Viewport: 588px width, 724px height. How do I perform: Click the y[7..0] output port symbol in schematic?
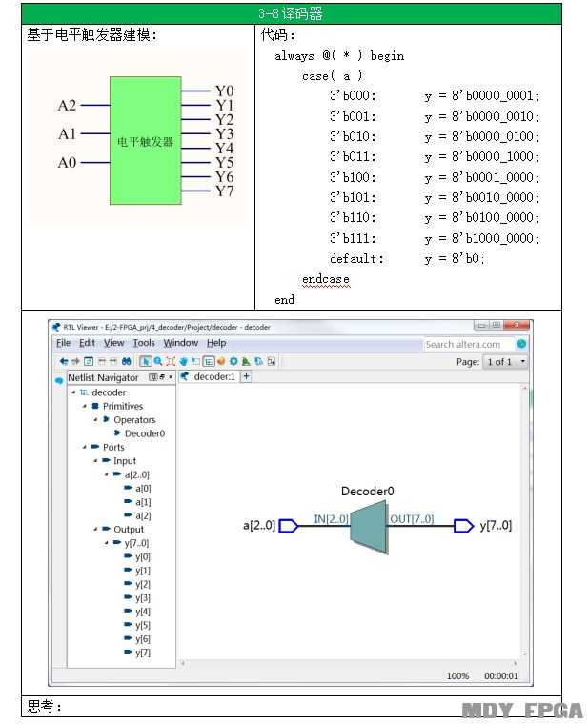coord(463,526)
